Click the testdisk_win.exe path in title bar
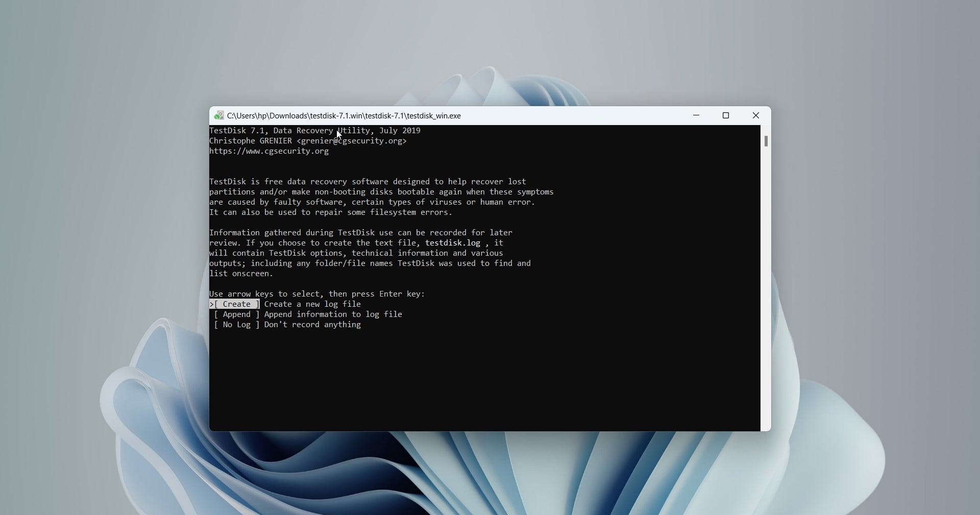This screenshot has width=980, height=515. [x=344, y=116]
